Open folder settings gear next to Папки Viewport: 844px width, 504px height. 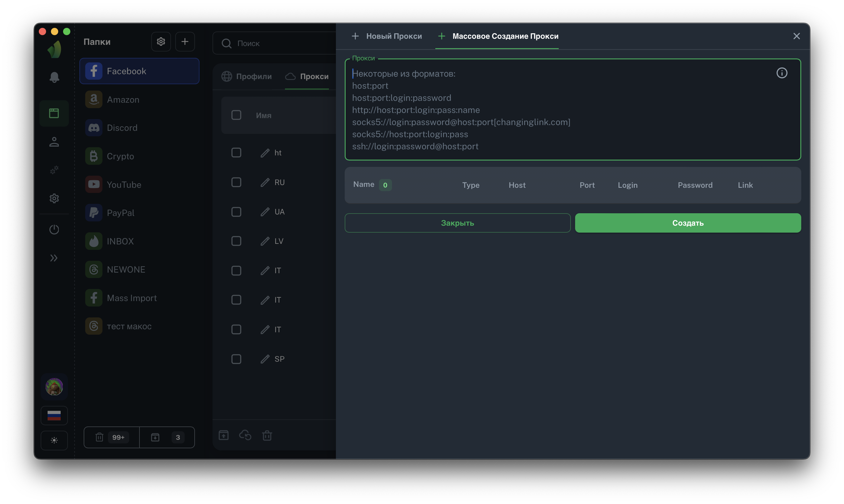coord(161,42)
